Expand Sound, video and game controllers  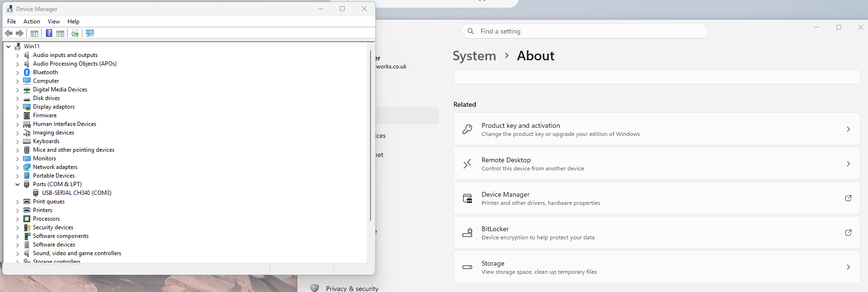pyautogui.click(x=18, y=254)
